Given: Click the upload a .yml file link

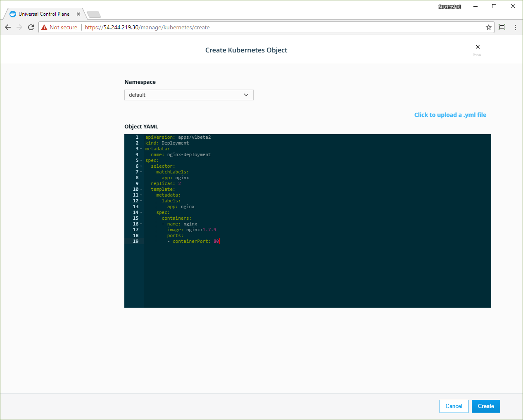Looking at the screenshot, I should pyautogui.click(x=450, y=115).
